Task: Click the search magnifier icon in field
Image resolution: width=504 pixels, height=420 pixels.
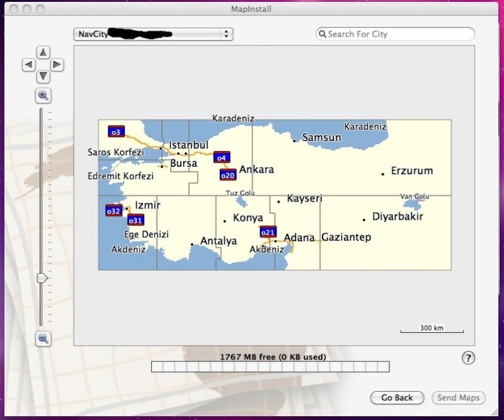Action: pos(322,34)
